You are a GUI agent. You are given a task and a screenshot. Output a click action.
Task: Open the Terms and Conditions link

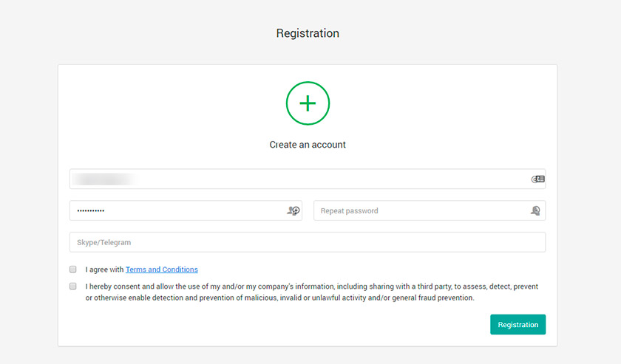click(162, 269)
